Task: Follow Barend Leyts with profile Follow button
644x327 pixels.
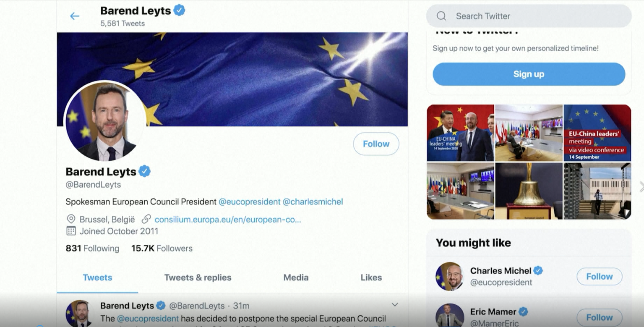Action: 376,144
